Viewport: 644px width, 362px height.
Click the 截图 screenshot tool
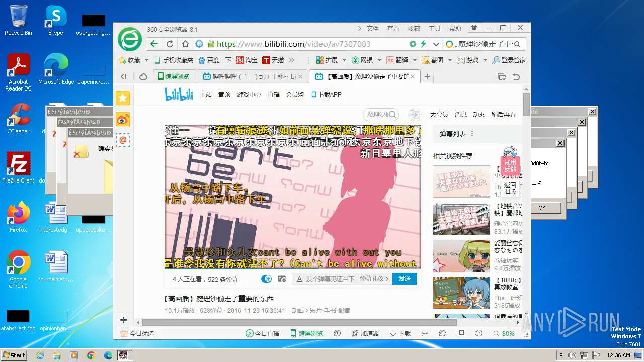click(433, 60)
